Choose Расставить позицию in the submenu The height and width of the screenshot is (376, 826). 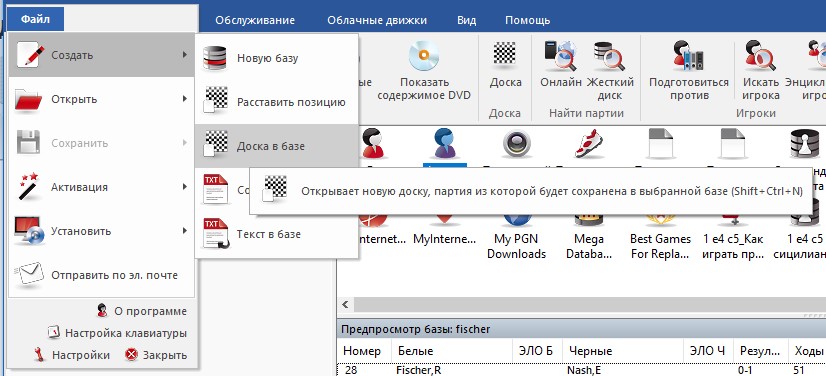277,102
